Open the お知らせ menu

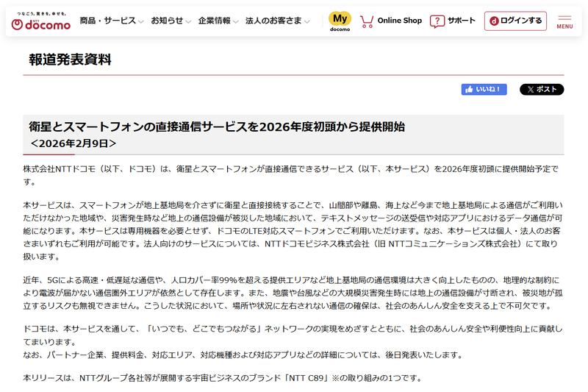(x=171, y=21)
